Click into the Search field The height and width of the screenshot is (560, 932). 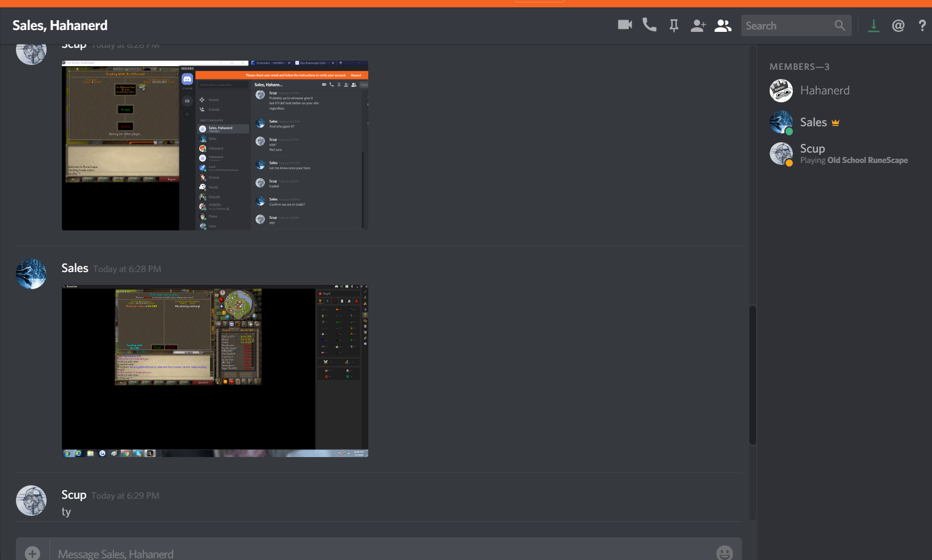coord(796,26)
